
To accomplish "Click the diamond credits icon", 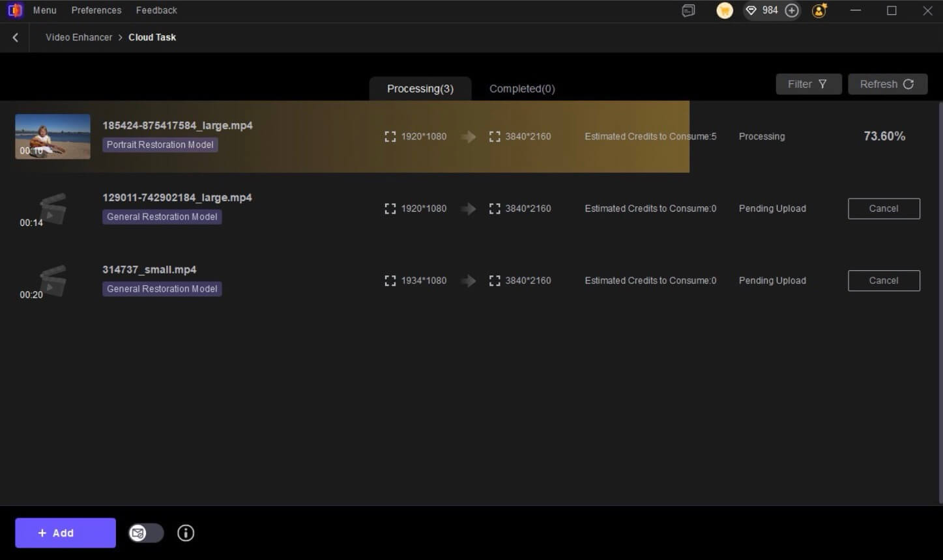I will (x=751, y=10).
